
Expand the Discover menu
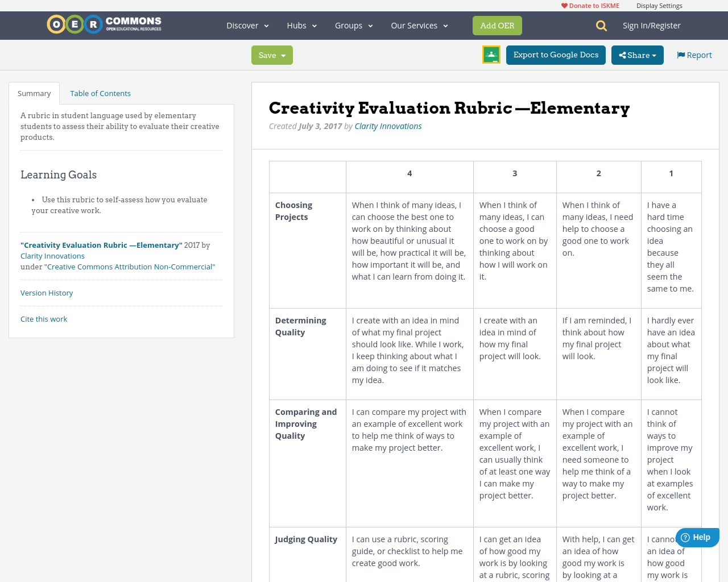pyautogui.click(x=246, y=25)
